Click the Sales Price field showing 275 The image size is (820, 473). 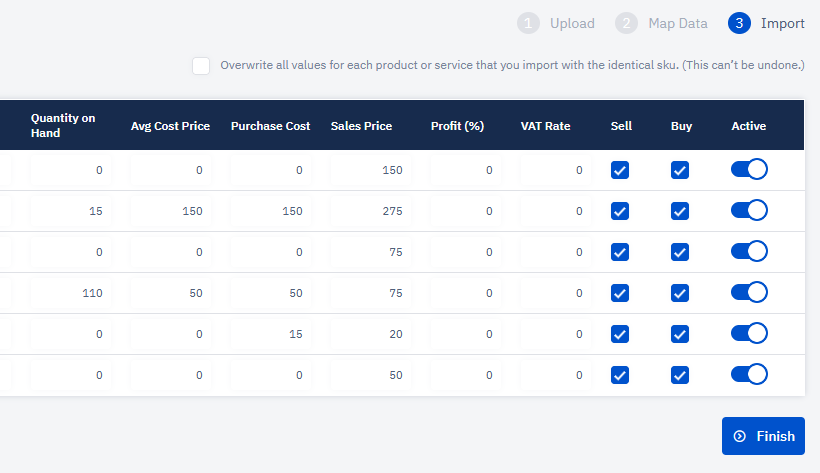[x=371, y=211]
